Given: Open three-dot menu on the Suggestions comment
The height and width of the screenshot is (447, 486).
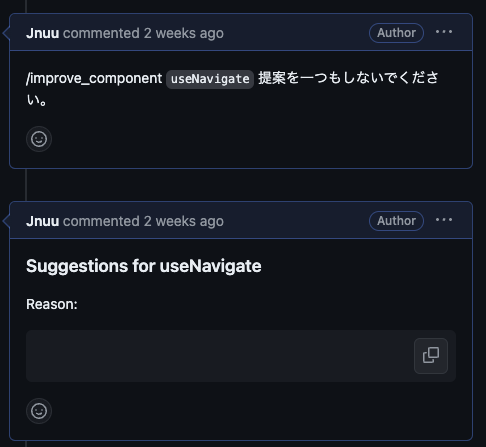Looking at the screenshot, I should [444, 220].
